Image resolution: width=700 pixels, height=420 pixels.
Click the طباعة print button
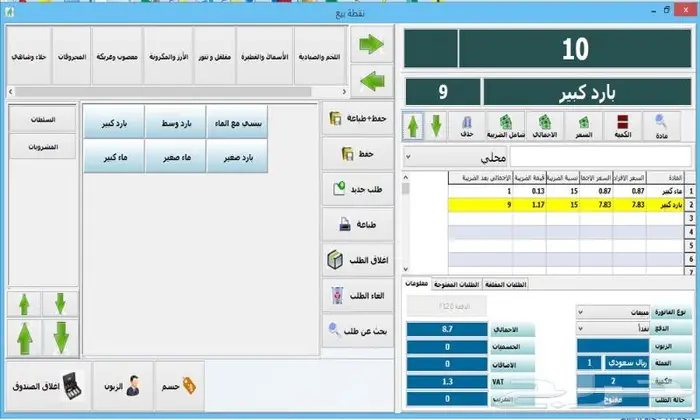[358, 225]
